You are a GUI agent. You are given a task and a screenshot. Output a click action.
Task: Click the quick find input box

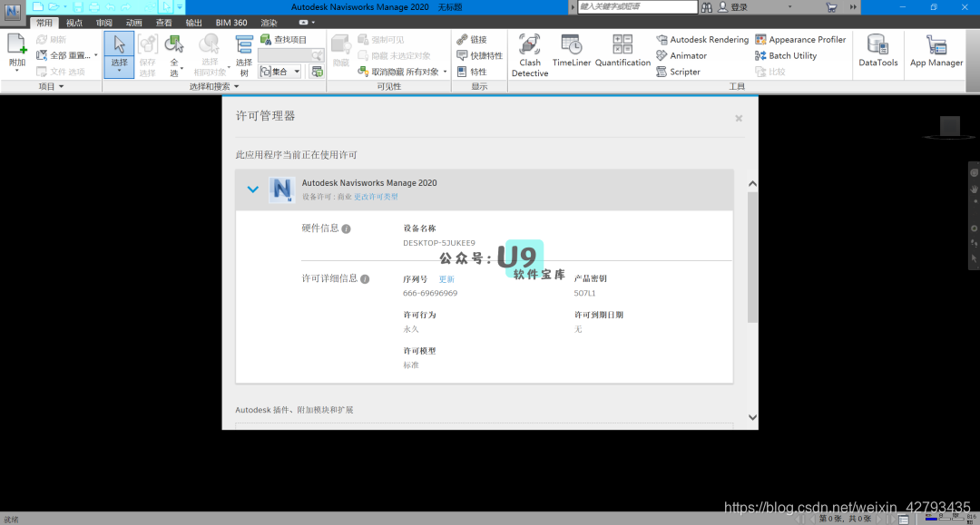pos(286,55)
